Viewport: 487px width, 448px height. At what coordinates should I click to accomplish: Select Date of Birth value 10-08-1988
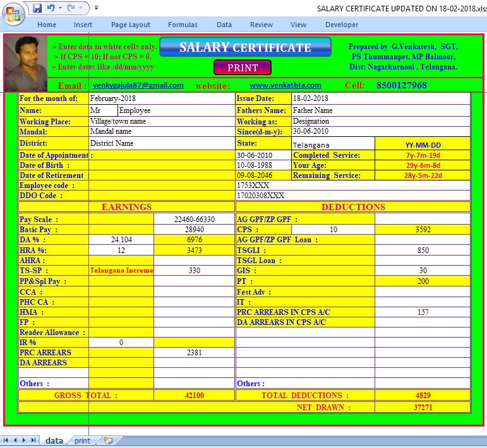point(263,165)
